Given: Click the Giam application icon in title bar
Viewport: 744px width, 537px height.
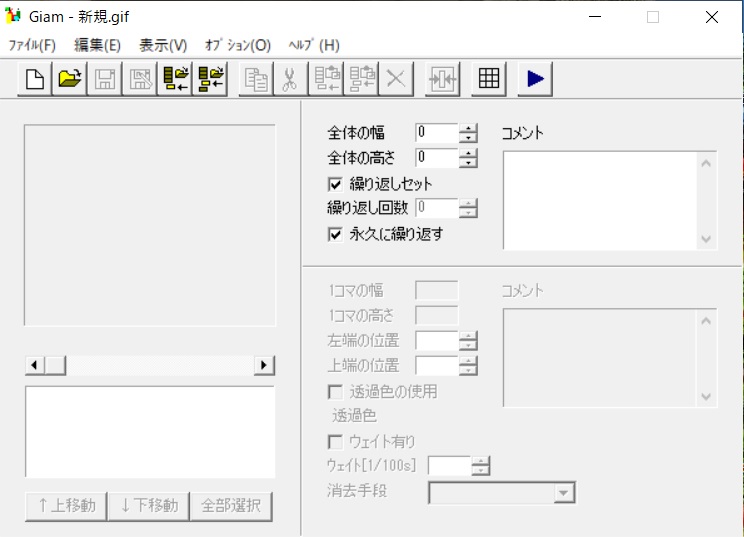Looking at the screenshot, I should click(13, 16).
